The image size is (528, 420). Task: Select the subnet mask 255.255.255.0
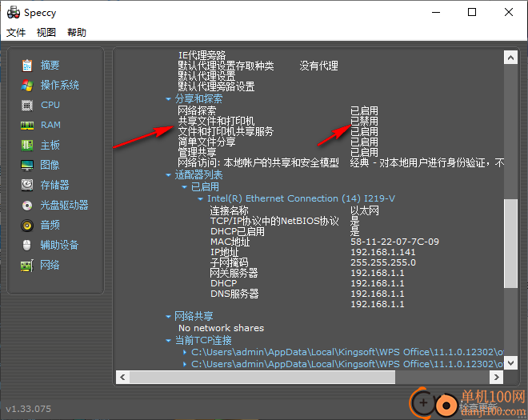click(383, 262)
